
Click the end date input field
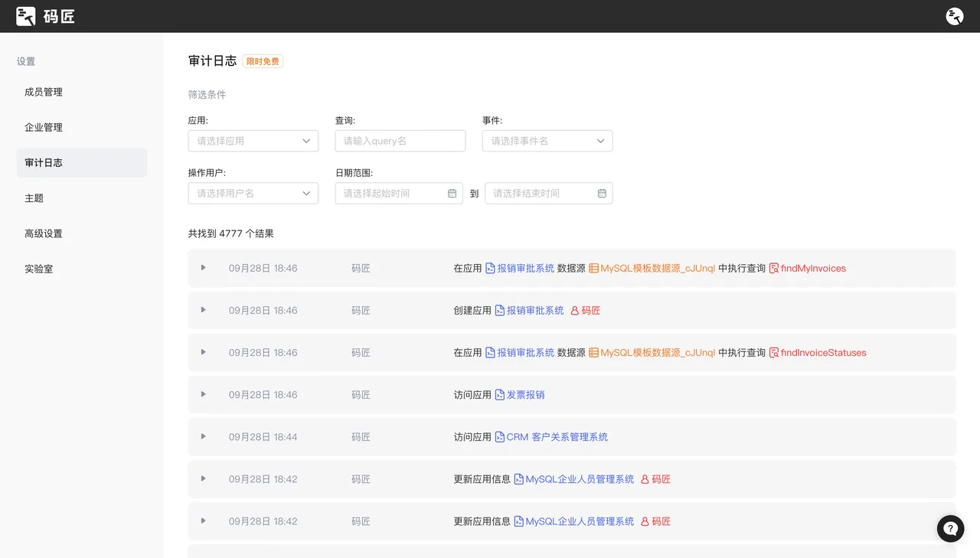[x=549, y=194]
